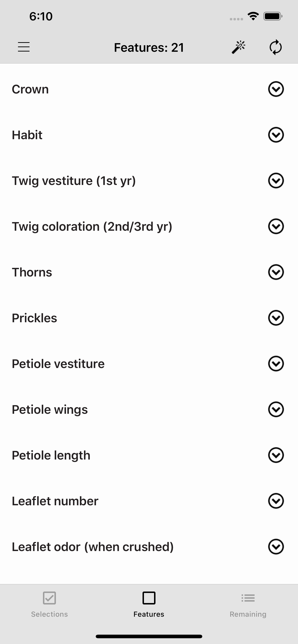The height and width of the screenshot is (644, 298).
Task: Tap the Features: 21 title
Action: pos(149,47)
